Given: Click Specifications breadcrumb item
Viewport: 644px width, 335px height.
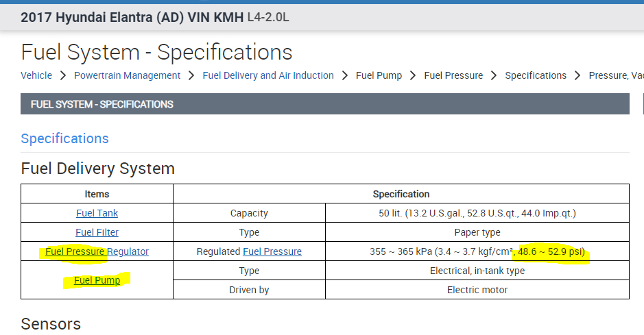Looking at the screenshot, I should pyautogui.click(x=536, y=75).
